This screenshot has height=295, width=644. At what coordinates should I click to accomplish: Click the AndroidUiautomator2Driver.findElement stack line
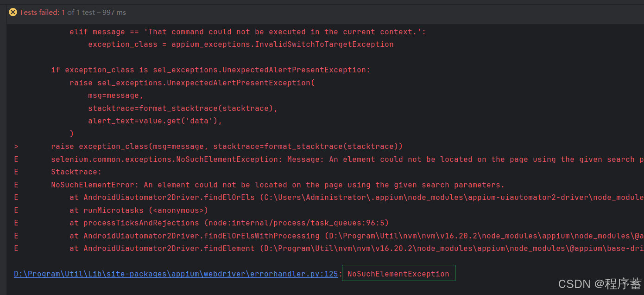click(x=357, y=248)
